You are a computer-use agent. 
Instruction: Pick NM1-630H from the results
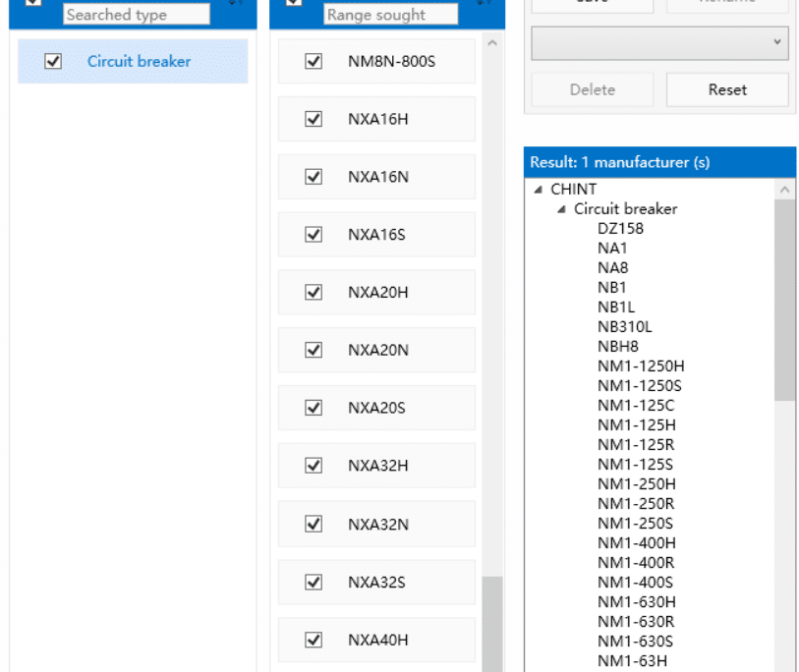(637, 601)
